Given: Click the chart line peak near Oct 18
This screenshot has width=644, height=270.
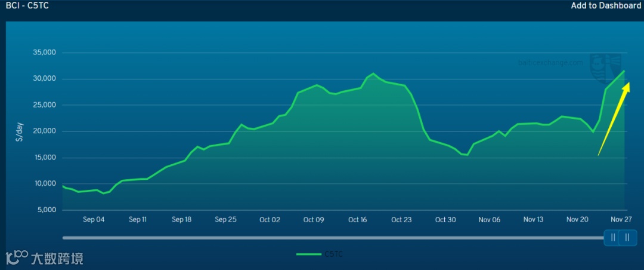Looking at the screenshot, I should click(373, 73).
